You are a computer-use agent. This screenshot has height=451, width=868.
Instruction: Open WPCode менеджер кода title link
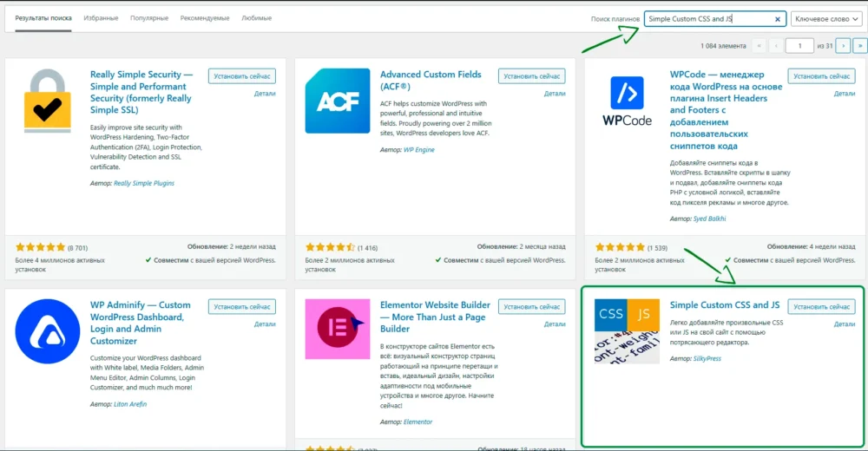coord(726,110)
